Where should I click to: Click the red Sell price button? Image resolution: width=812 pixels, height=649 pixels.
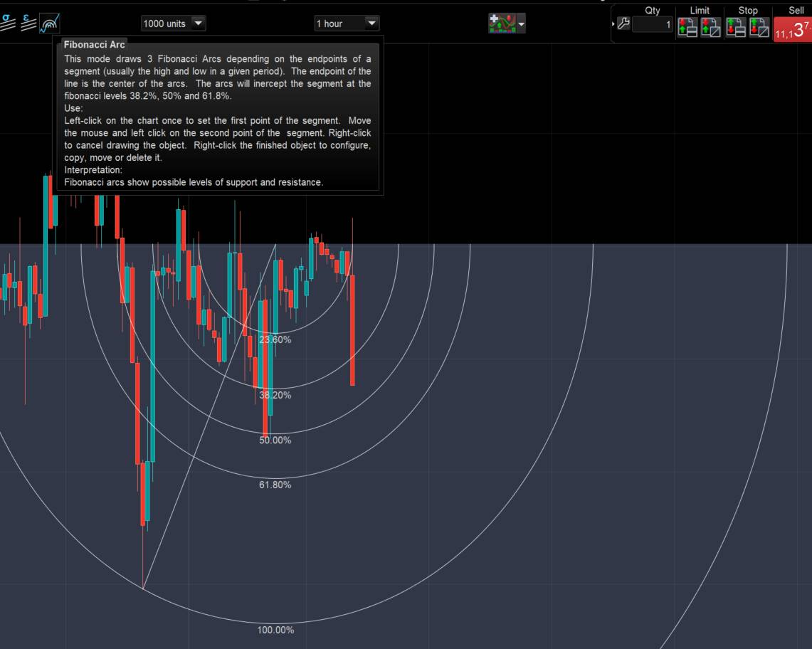point(793,29)
